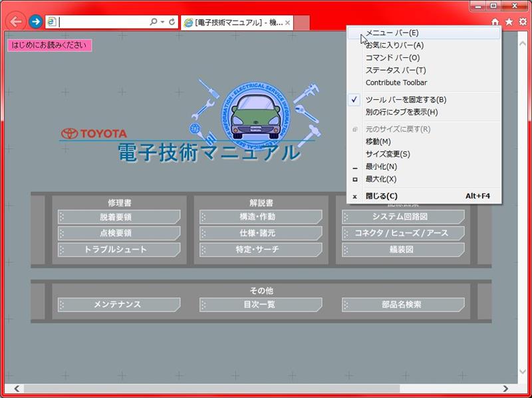Viewport: 532px width, 398px height.
Task: Open the address bar dropdown arrow
Action: tap(162, 22)
